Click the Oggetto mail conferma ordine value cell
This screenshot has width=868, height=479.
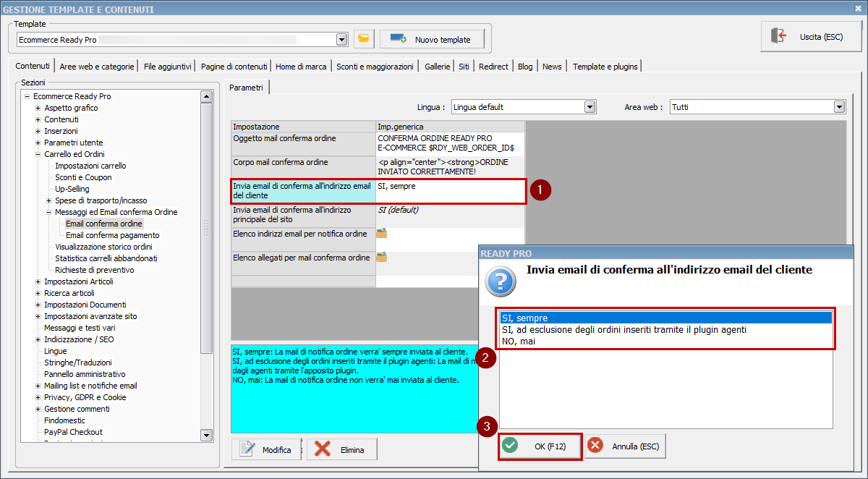point(450,143)
